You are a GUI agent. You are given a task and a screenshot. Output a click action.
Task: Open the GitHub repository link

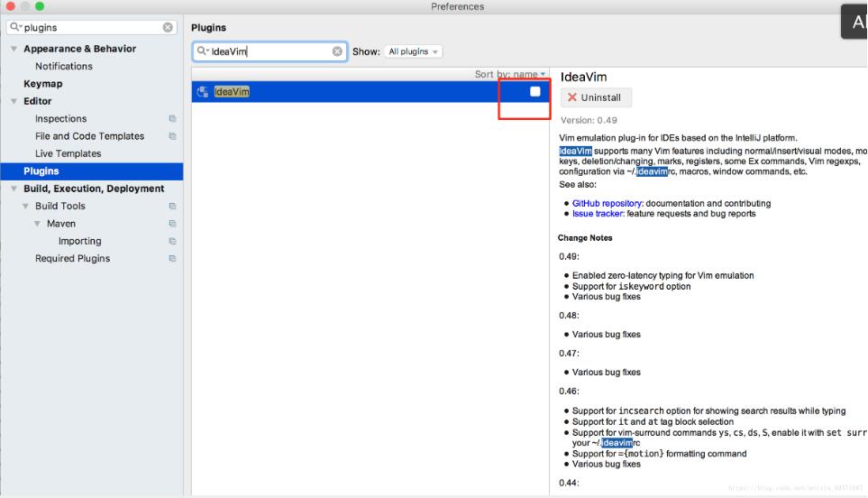tap(608, 203)
